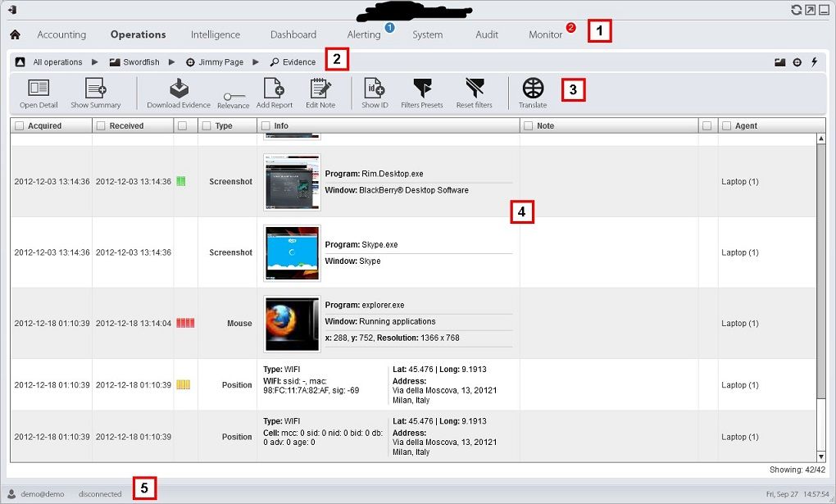
Task: Click 'disconnected' status text
Action: (100, 494)
